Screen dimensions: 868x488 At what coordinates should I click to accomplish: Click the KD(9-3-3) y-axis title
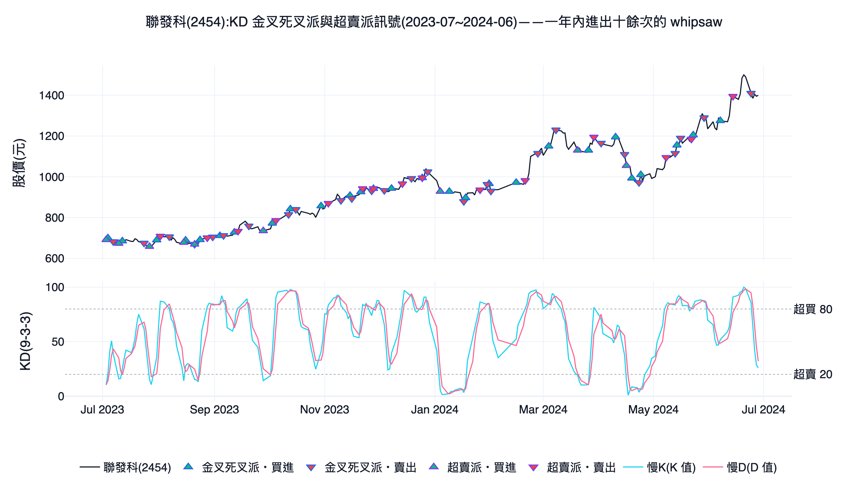pyautogui.click(x=25, y=341)
